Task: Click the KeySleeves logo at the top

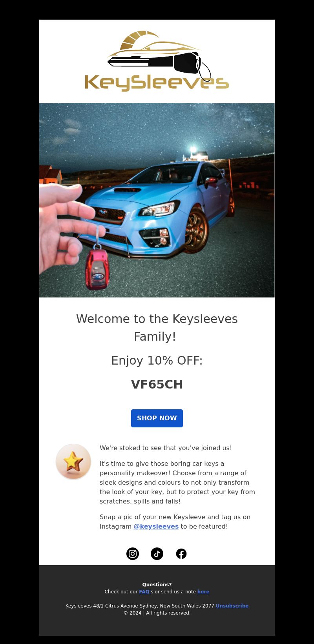Action: click(157, 61)
